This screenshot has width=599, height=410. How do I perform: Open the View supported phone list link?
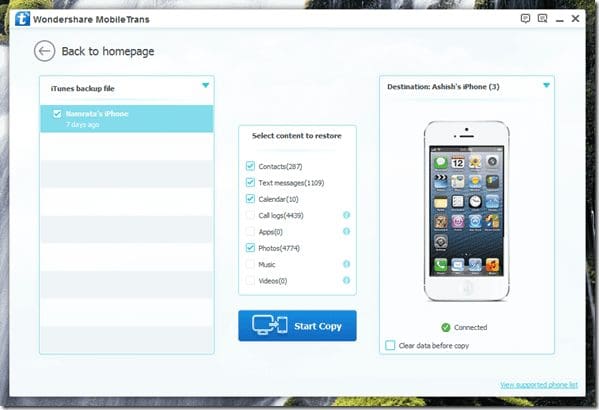pyautogui.click(x=539, y=385)
